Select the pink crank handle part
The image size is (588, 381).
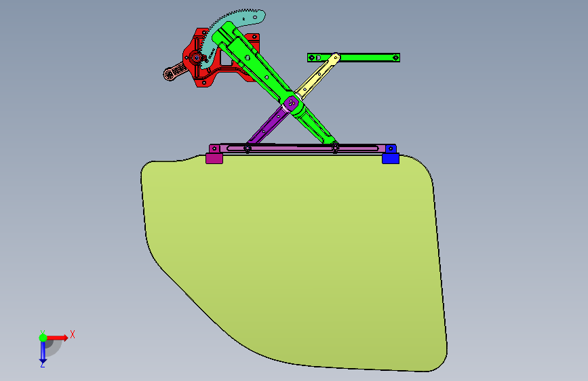point(174,72)
